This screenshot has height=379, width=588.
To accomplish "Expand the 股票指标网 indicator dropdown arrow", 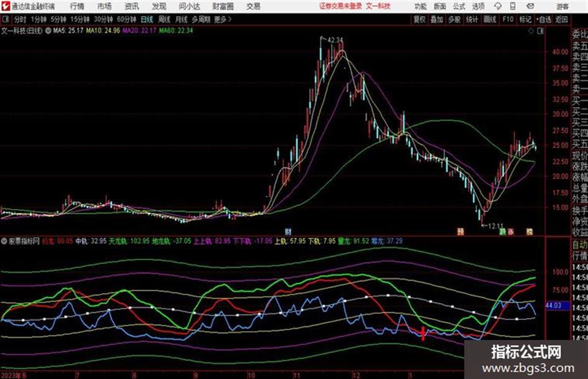I will point(4,241).
